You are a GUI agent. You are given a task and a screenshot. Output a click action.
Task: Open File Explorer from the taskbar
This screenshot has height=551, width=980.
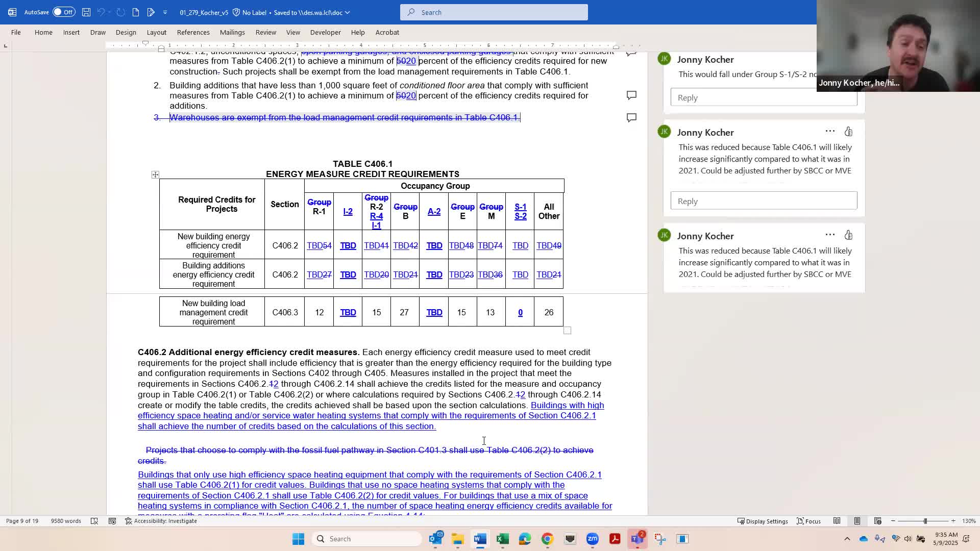(457, 539)
